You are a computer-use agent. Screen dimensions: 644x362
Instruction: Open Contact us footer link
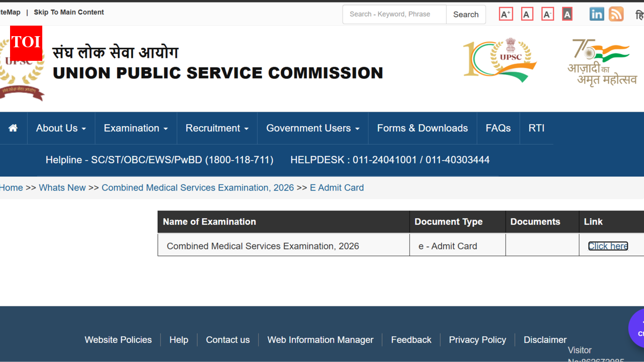click(228, 340)
